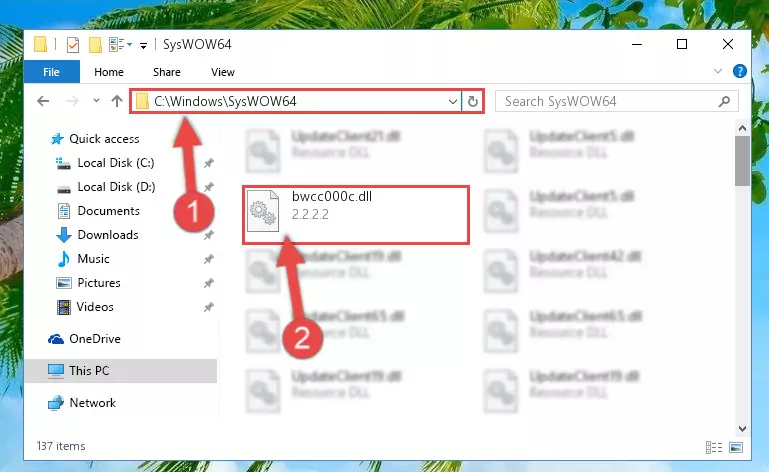
Task: Maximize the SysWOW64 window
Action: coord(682,44)
